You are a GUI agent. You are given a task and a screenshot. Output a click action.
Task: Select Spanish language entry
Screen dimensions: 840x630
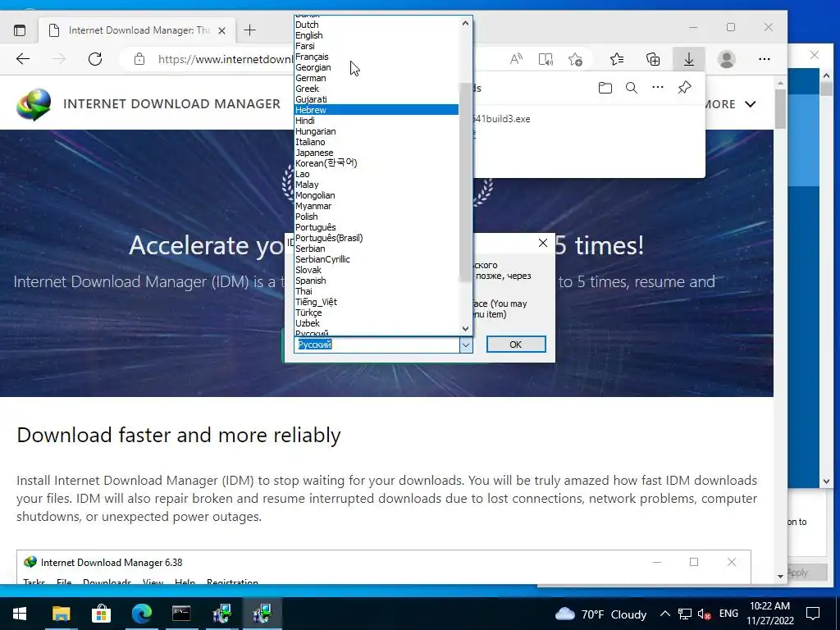[x=377, y=281]
